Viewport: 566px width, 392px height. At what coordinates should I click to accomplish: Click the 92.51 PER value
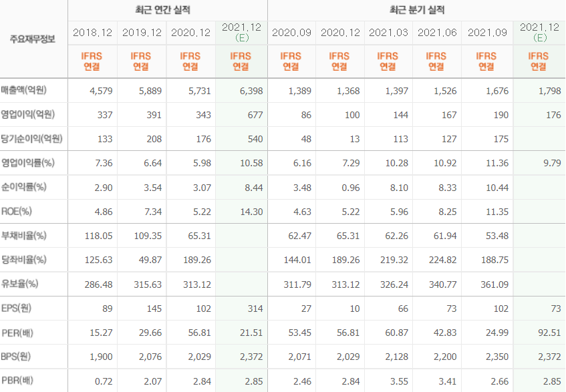[549, 333]
